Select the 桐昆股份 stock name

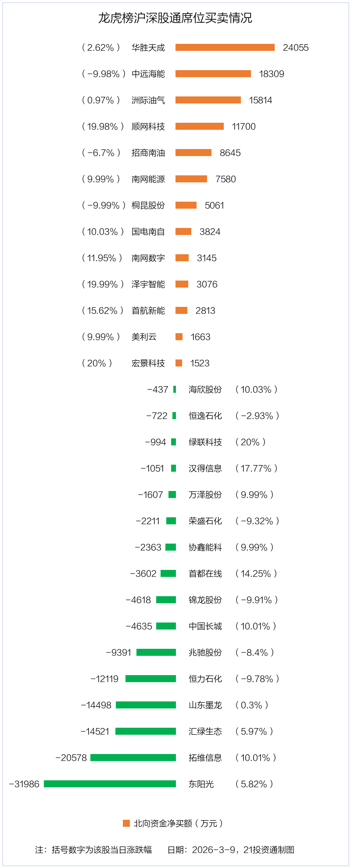(148, 205)
